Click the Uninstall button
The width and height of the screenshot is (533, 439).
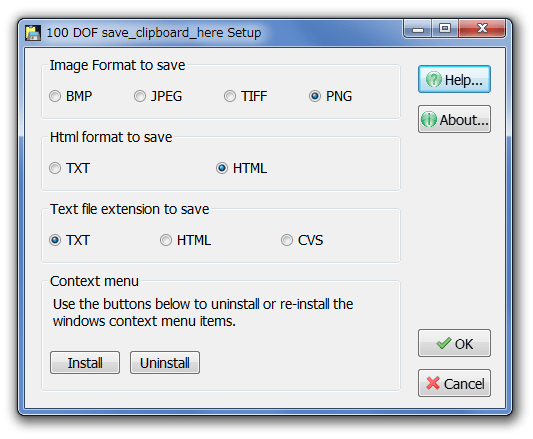(165, 363)
